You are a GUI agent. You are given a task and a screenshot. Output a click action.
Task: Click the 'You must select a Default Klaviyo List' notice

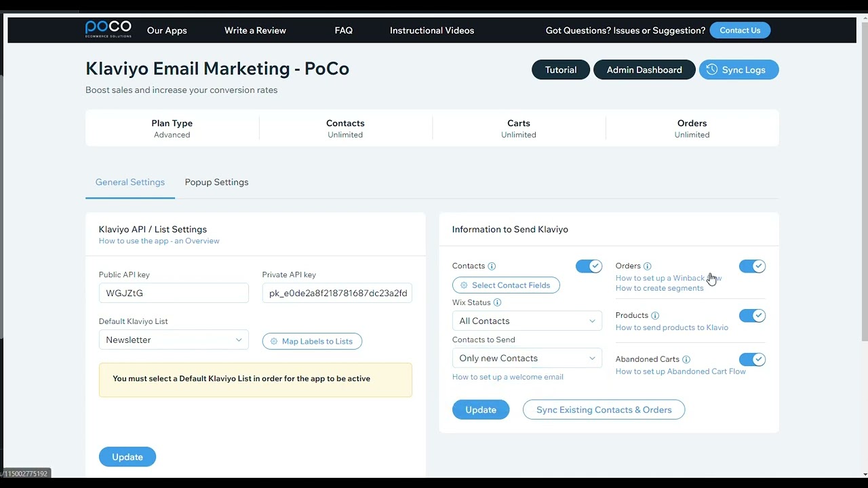[256, 380]
